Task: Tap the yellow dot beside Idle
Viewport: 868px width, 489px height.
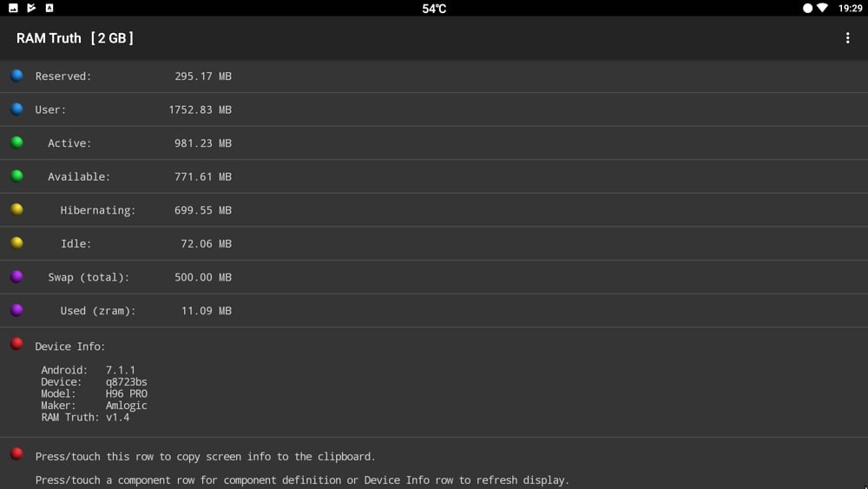Action: [x=17, y=243]
